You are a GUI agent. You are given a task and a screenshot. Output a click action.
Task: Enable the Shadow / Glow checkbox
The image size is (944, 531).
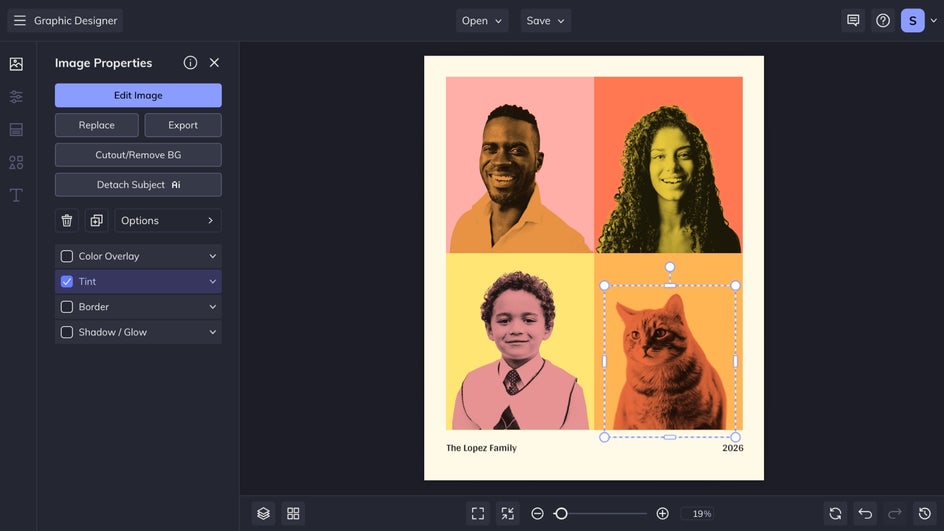67,332
